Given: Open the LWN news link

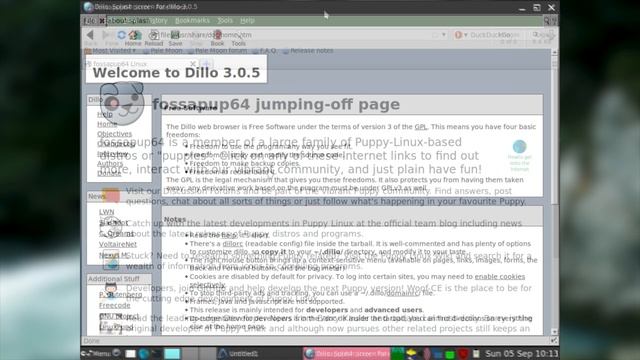Looking at the screenshot, I should pyautogui.click(x=107, y=212).
